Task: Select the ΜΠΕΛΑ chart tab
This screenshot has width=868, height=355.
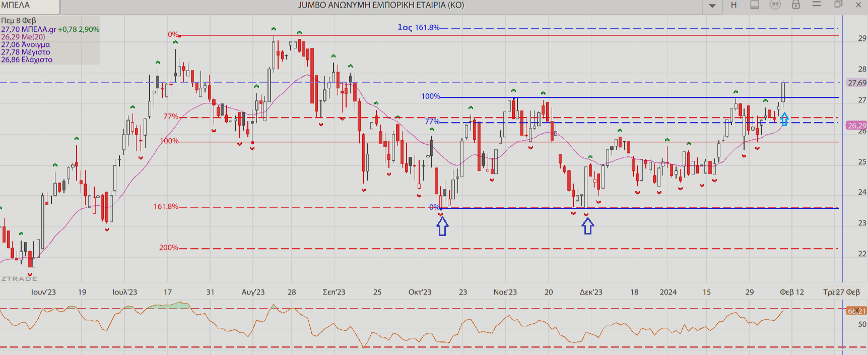Action: coord(29,6)
